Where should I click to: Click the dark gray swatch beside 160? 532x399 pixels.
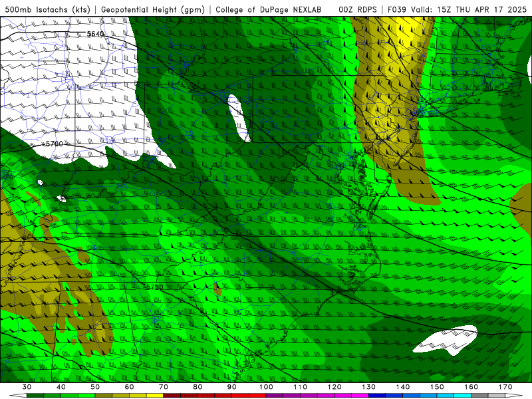pos(479,396)
